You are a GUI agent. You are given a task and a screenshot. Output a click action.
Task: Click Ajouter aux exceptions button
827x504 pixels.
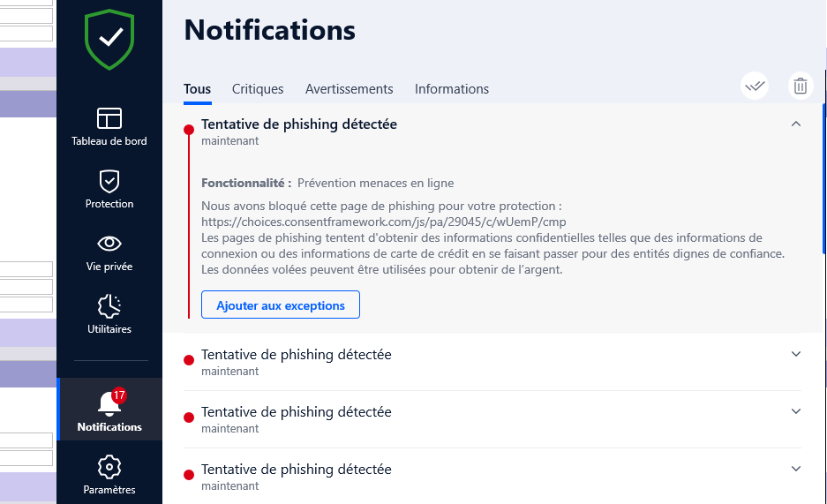pos(281,305)
